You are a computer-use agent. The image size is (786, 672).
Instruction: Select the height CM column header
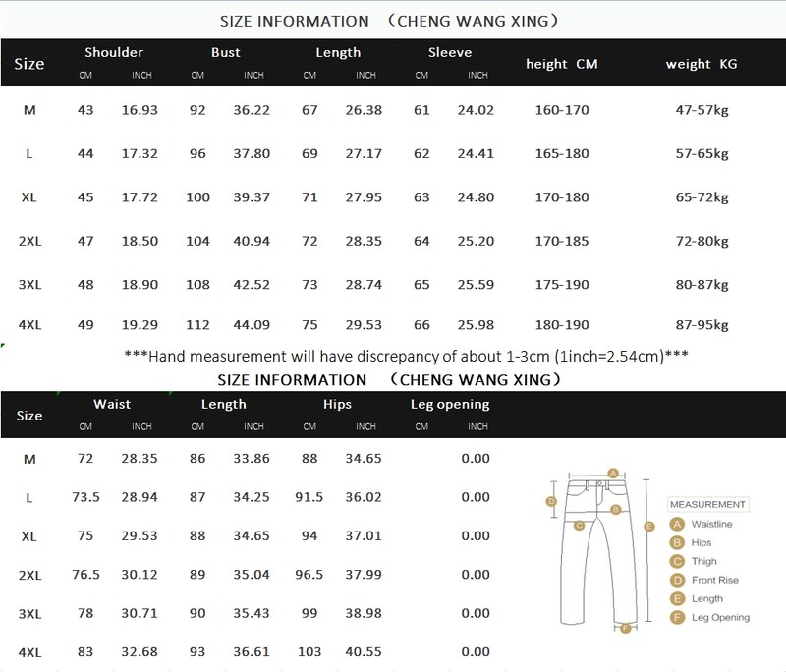[563, 64]
